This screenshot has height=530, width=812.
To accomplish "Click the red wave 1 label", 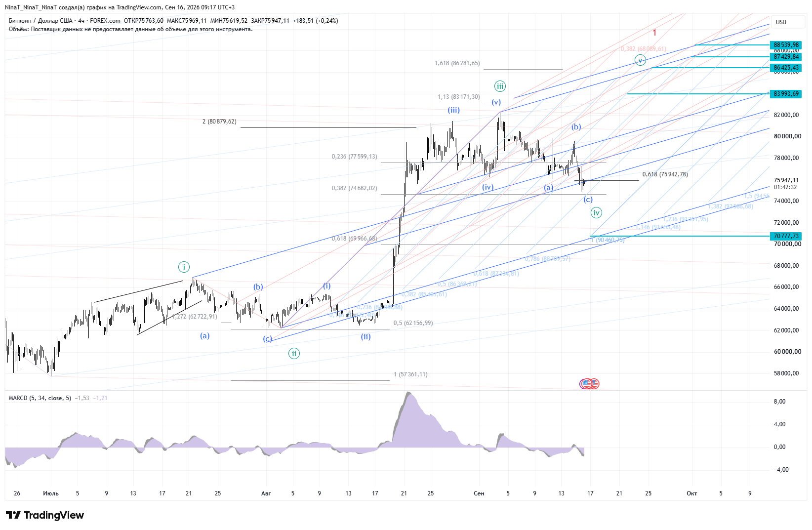I will tap(654, 33).
